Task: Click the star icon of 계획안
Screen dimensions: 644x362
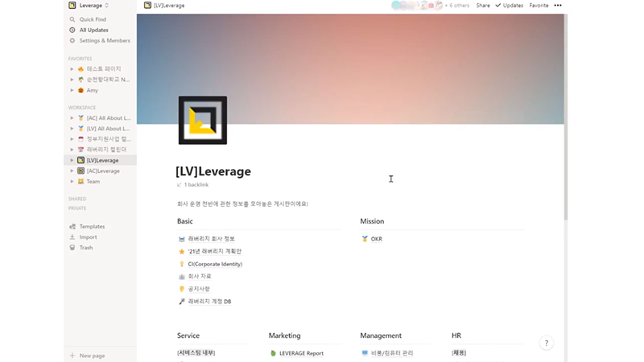Action: click(x=182, y=252)
